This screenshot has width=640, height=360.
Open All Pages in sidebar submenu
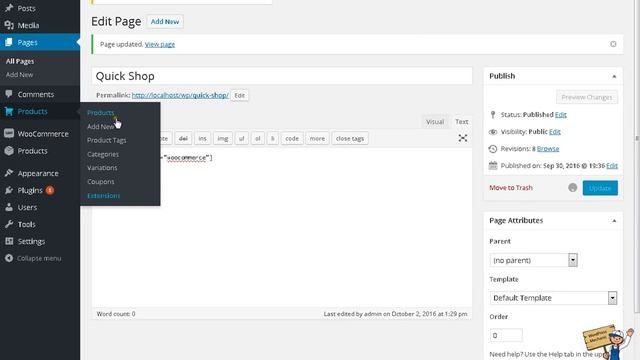tap(20, 61)
